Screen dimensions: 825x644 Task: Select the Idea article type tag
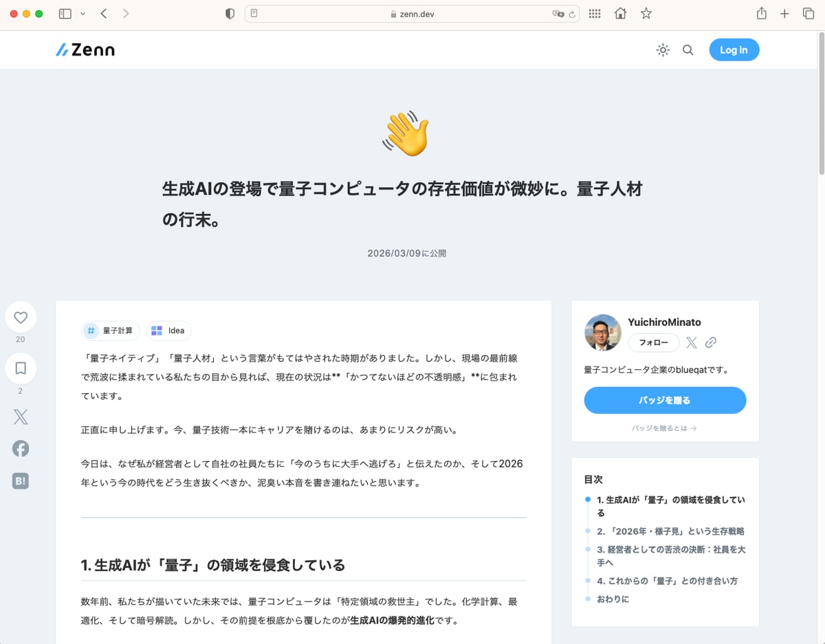point(168,331)
